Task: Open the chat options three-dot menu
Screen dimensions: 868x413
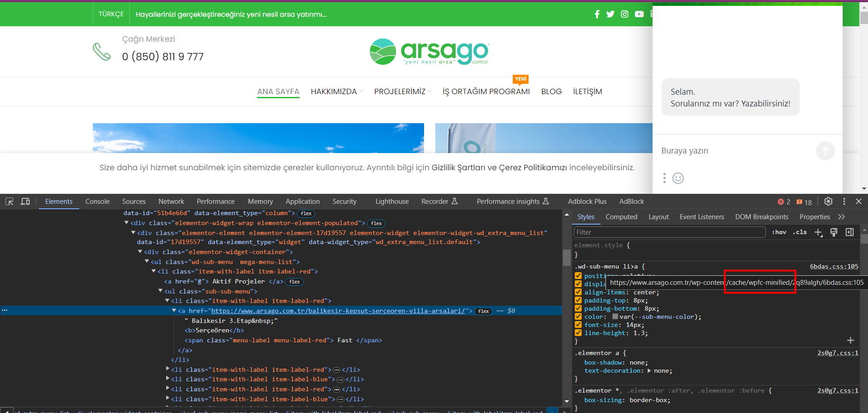Action: pos(664,178)
